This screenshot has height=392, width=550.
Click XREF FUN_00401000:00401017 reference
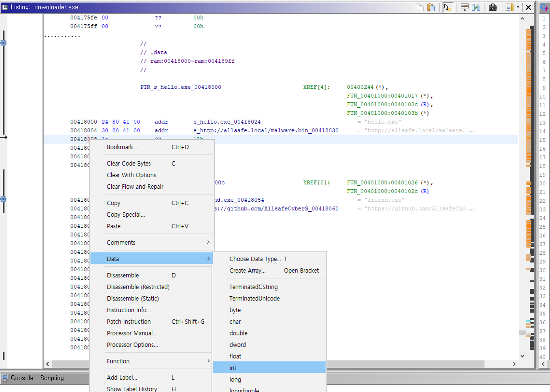(382, 96)
